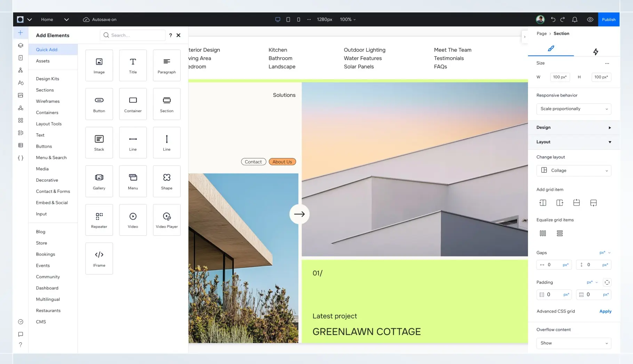Toggle Autosave on indicator
The height and width of the screenshot is (364, 633).
(x=99, y=19)
